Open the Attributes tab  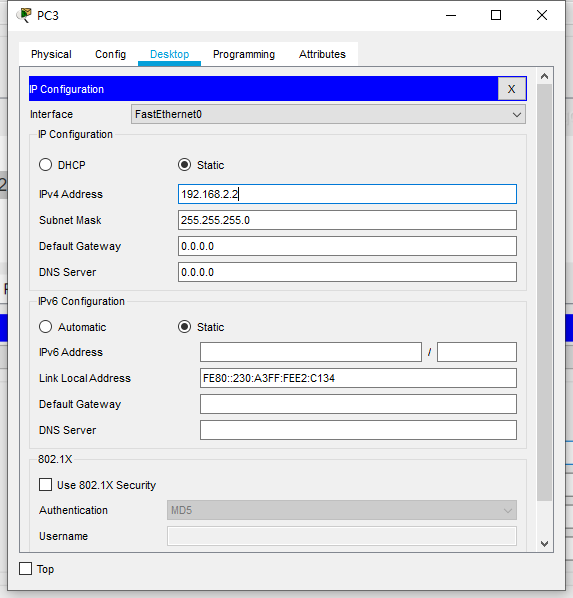coord(322,54)
